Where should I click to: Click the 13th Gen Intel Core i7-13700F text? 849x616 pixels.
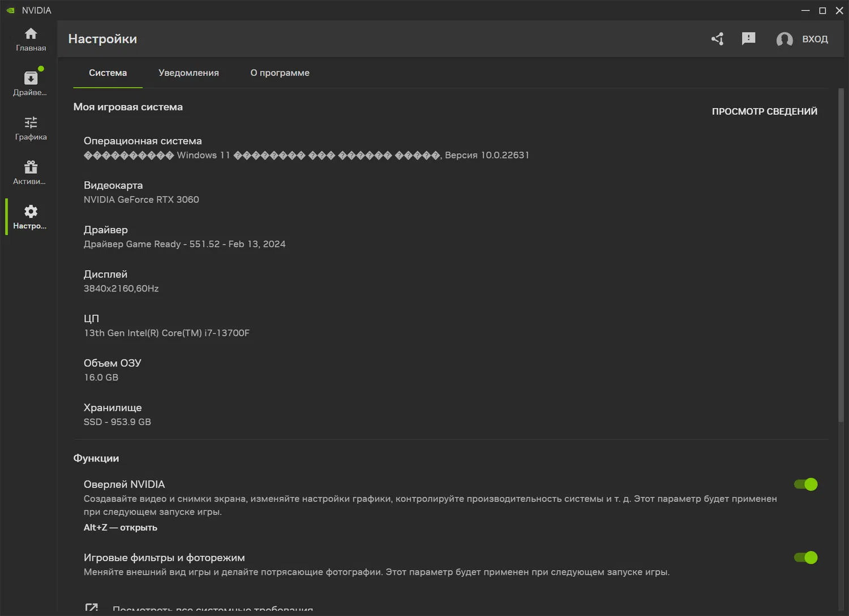[166, 333]
